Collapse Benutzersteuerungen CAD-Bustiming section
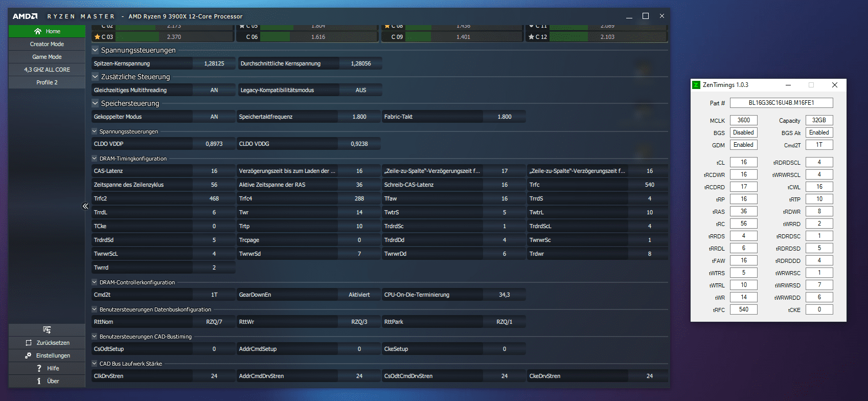The image size is (868, 401). click(x=95, y=337)
